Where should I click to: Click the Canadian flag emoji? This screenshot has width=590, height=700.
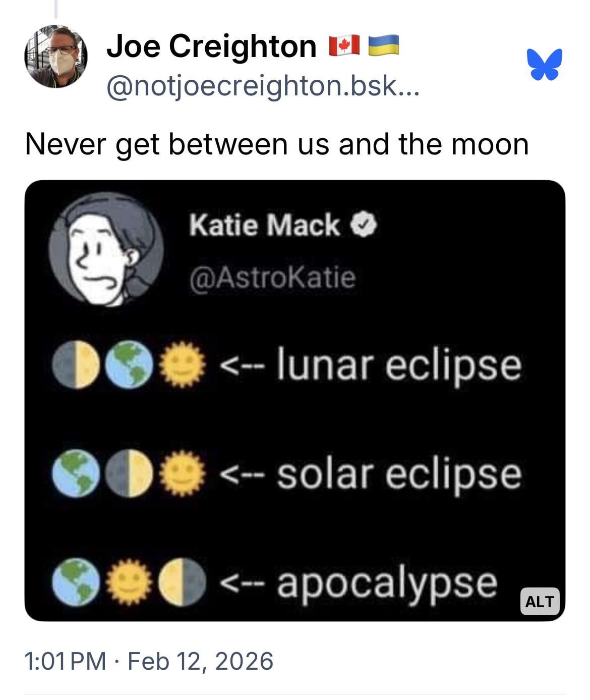click(344, 45)
